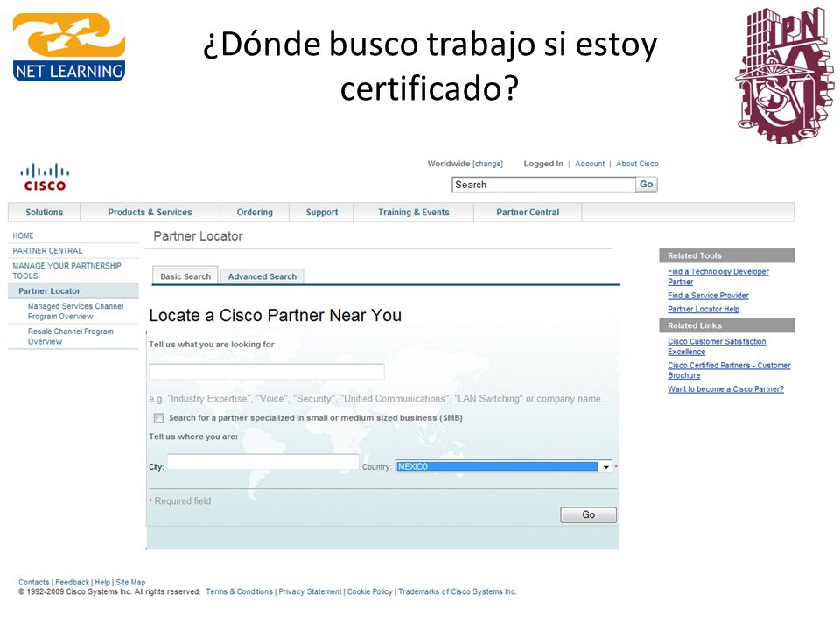Open PARTNER CENTRAL in the left sidebar
The image size is (840, 630).
click(47, 251)
